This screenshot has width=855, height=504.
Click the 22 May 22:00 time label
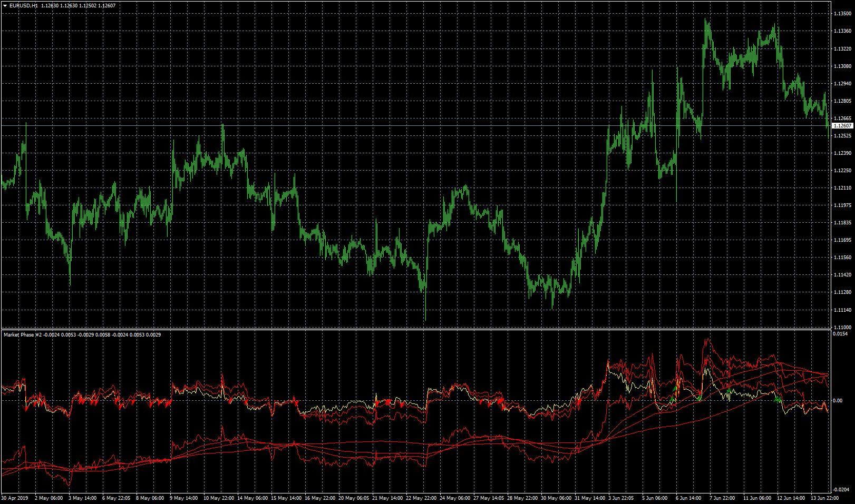[x=421, y=498]
